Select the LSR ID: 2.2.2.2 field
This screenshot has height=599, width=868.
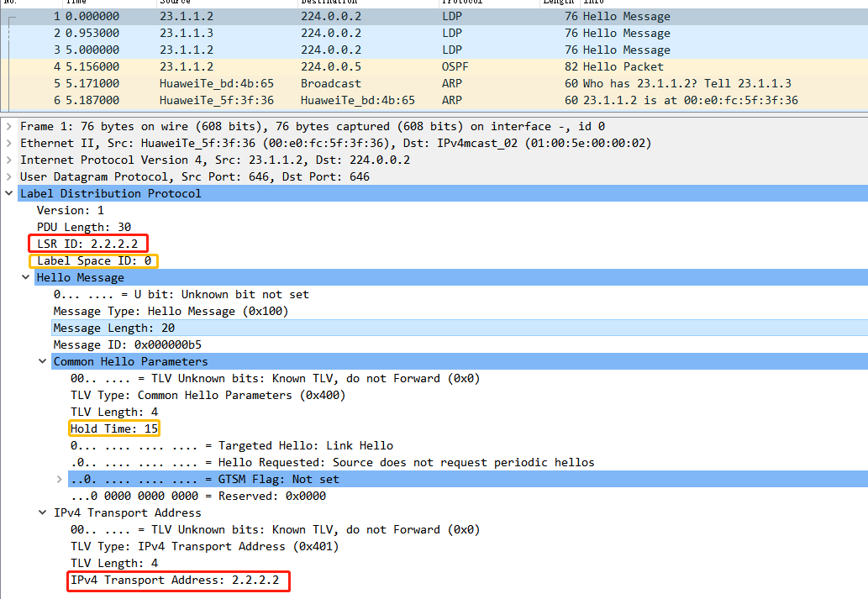[x=87, y=244]
